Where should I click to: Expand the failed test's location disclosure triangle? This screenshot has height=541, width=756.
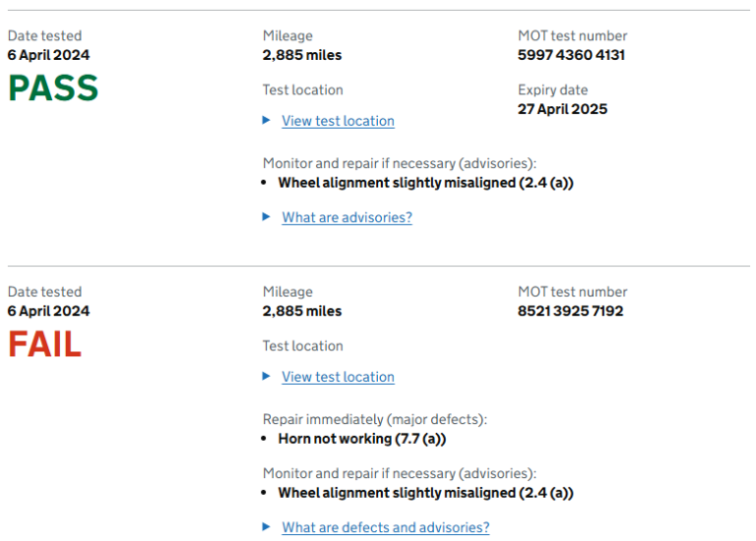(x=266, y=376)
